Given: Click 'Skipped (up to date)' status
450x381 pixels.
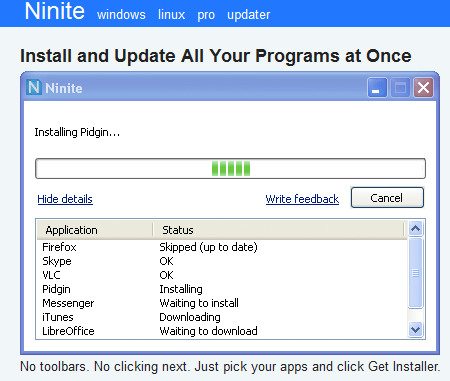Looking at the screenshot, I should (208, 247).
